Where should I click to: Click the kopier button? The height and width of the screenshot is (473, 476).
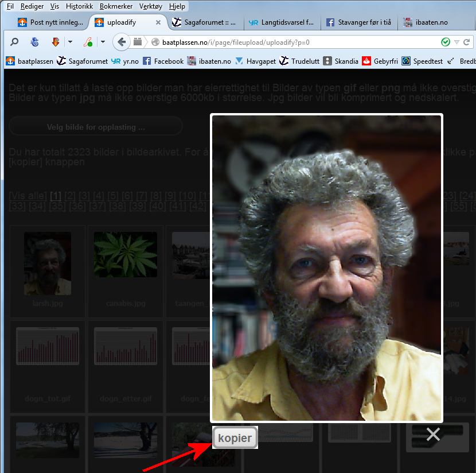[235, 437]
